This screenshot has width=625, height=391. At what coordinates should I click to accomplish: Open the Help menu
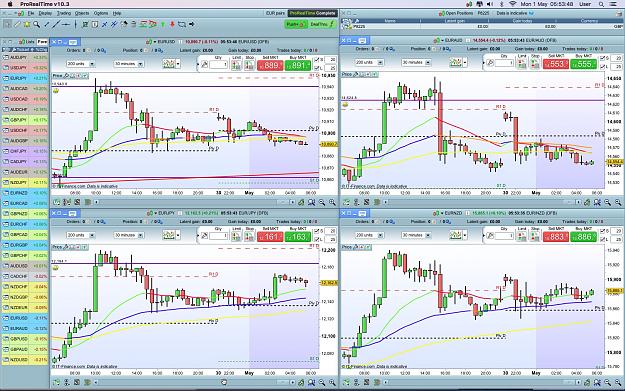[x=116, y=13]
